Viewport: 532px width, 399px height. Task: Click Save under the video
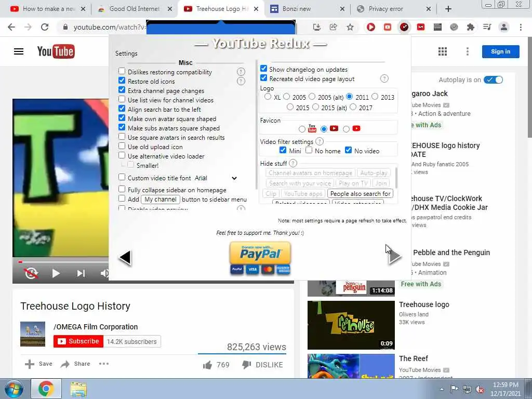(x=38, y=364)
